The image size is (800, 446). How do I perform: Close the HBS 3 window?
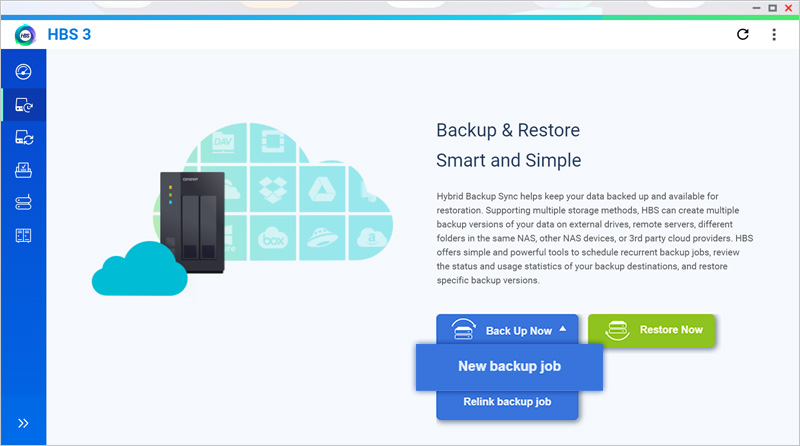point(788,8)
